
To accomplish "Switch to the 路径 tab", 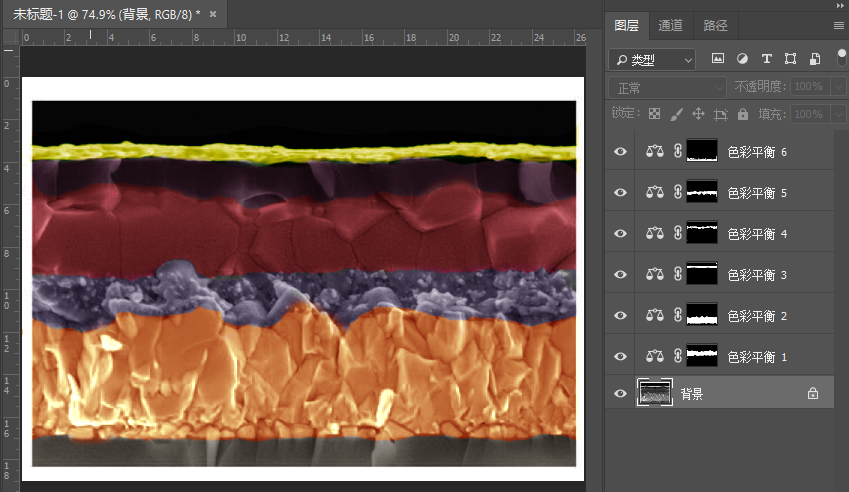I will pos(715,26).
